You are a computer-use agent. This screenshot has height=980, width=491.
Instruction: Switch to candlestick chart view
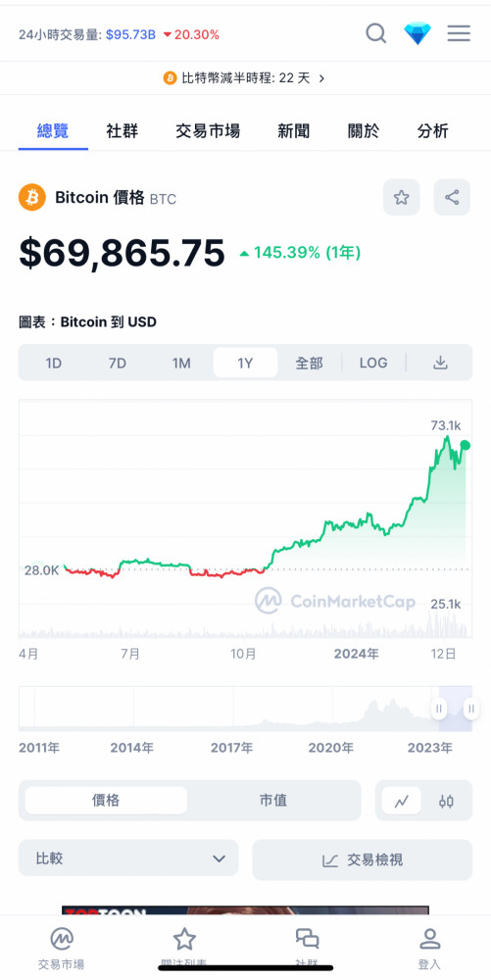[x=446, y=801]
